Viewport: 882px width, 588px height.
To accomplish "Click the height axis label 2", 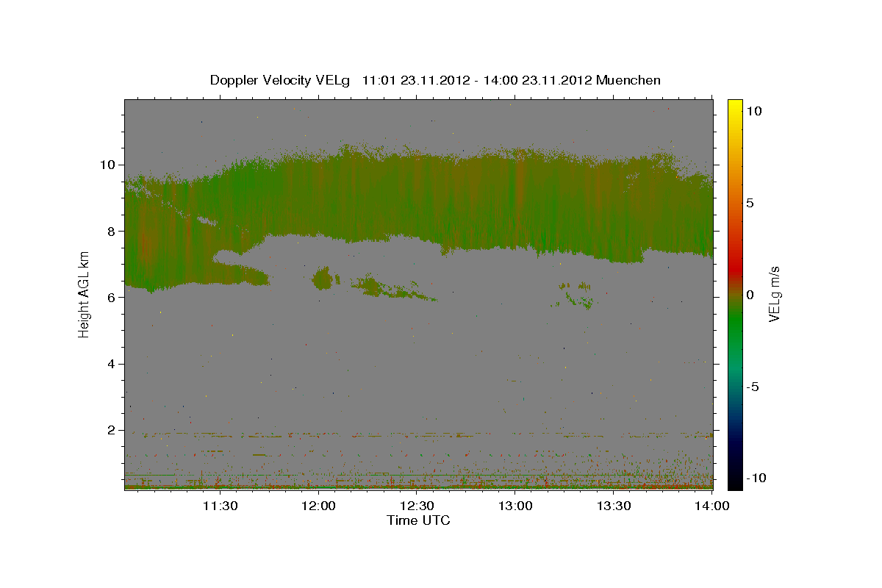I will 113,430.
